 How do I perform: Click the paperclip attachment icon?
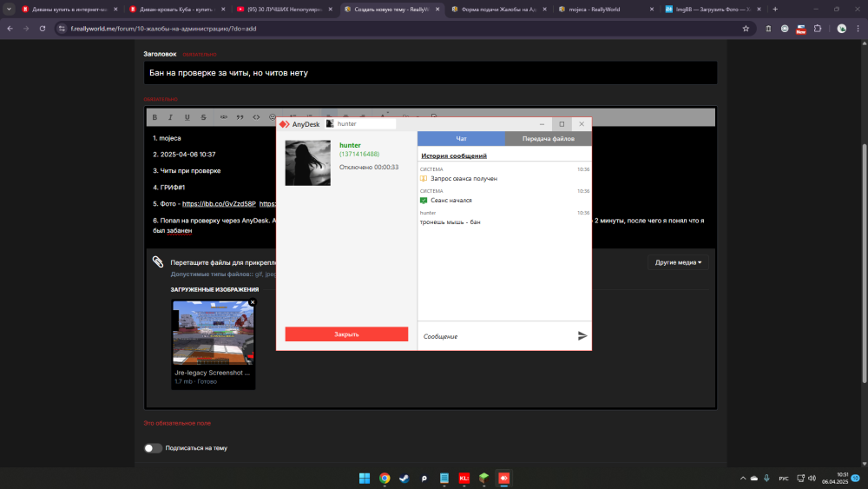pyautogui.click(x=158, y=261)
